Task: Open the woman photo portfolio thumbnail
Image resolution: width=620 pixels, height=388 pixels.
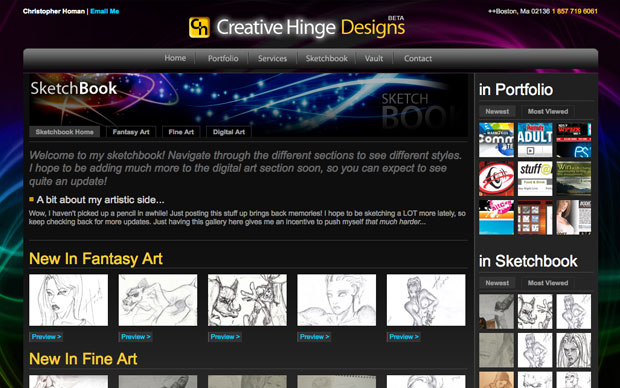Action: 574,218
